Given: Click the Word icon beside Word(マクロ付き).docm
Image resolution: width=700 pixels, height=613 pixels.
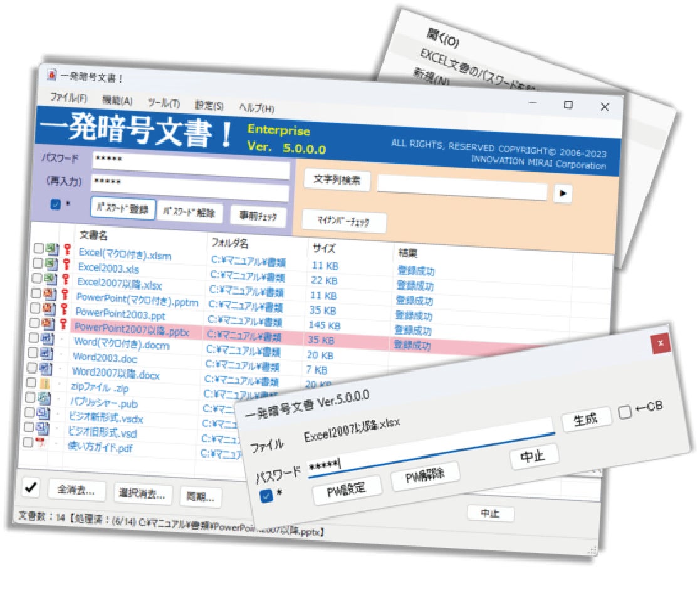Looking at the screenshot, I should click(47, 339).
